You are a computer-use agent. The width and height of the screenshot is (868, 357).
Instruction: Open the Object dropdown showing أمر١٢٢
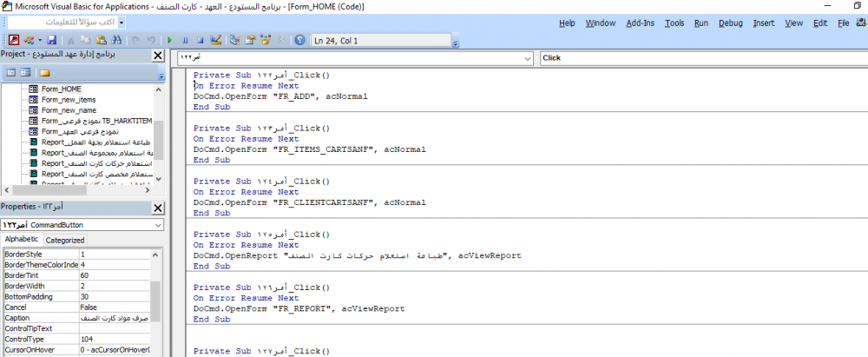click(527, 58)
